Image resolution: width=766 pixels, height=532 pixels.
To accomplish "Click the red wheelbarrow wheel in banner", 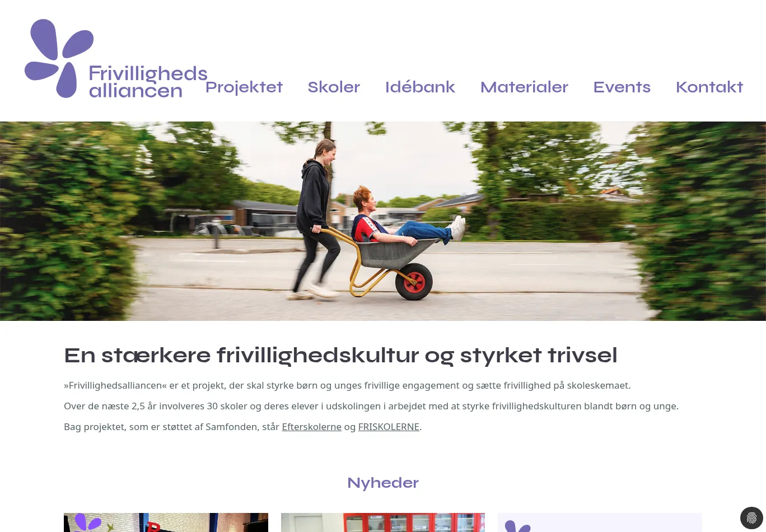I will [414, 282].
